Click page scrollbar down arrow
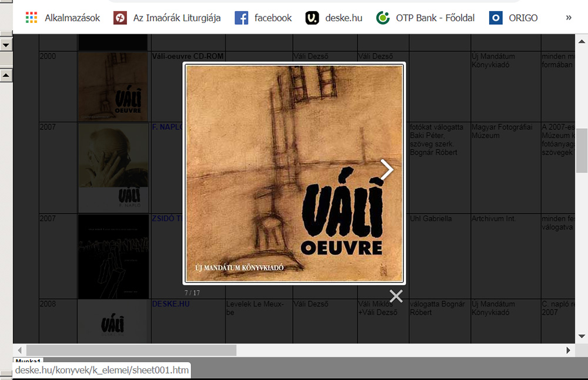The height and width of the screenshot is (380, 588). tap(582, 336)
